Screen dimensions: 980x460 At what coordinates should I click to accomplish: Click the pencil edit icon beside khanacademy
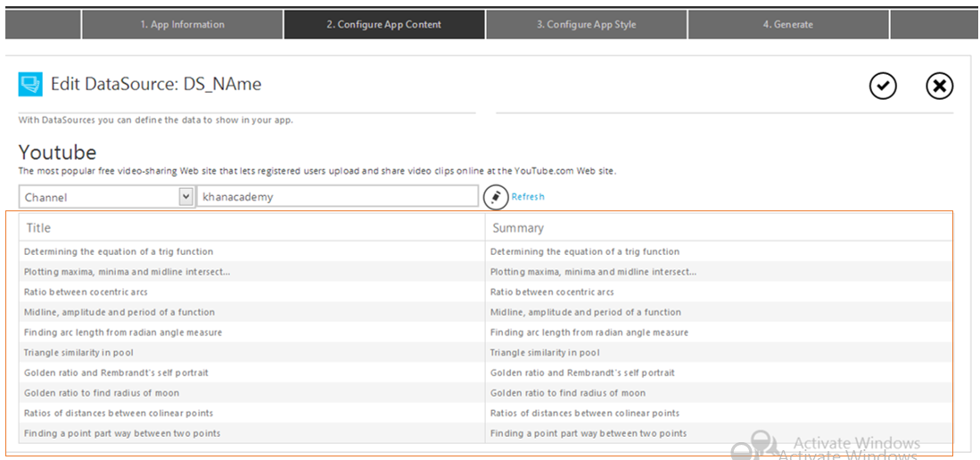point(495,197)
